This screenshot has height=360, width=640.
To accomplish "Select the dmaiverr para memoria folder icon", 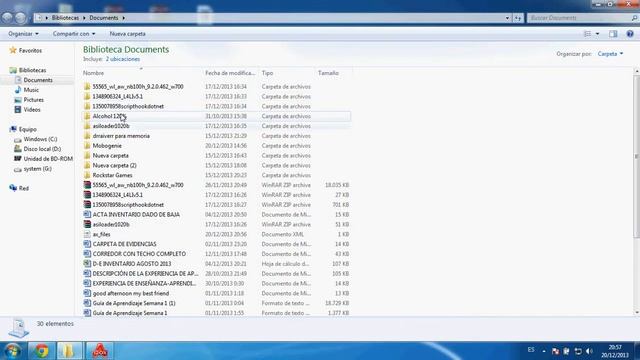I will click(x=87, y=136).
